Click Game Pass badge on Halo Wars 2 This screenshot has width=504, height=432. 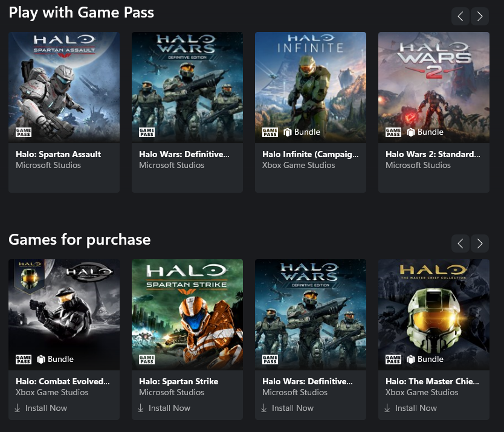click(393, 132)
